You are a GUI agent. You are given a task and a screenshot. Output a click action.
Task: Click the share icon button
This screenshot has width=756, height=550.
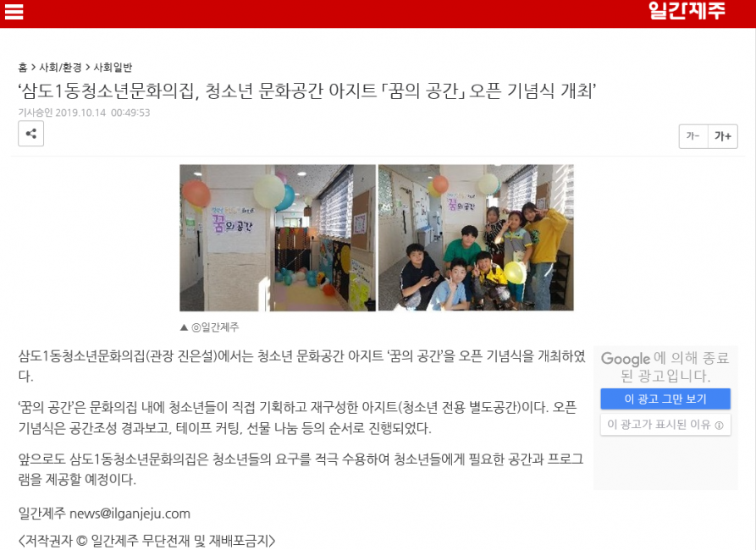click(30, 134)
